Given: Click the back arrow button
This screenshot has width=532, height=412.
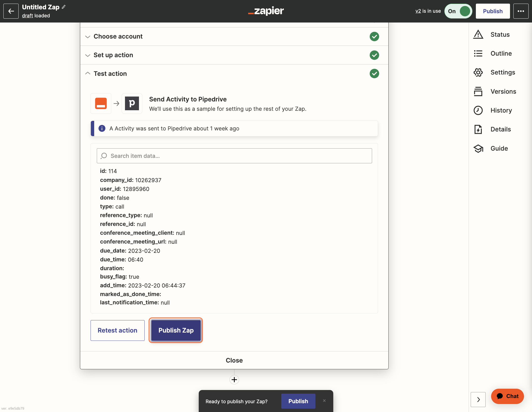Looking at the screenshot, I should point(11,11).
